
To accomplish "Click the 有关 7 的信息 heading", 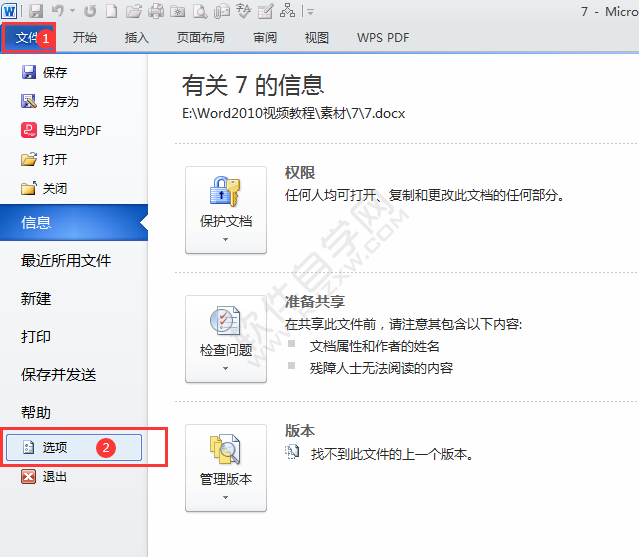I will coord(253,86).
